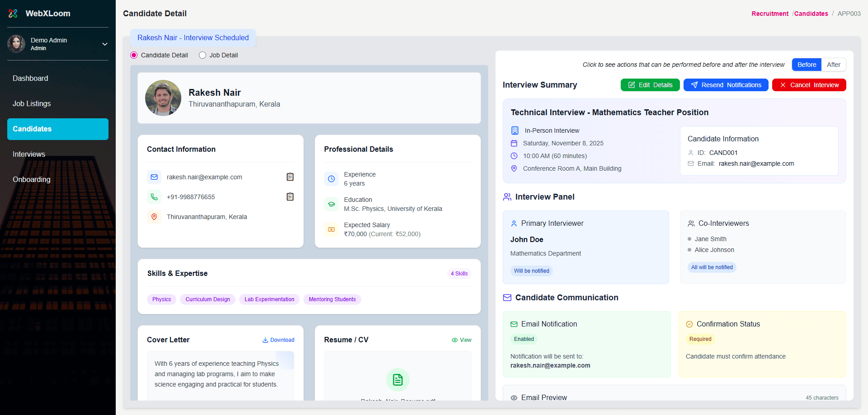Click the Edit Details button

(x=650, y=85)
